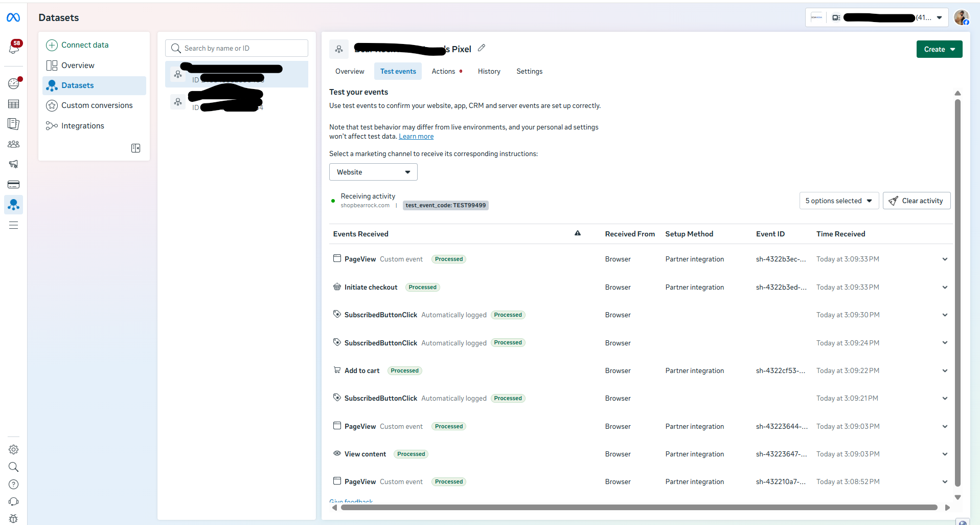Open the audiences people icon in left rail

coord(14,144)
